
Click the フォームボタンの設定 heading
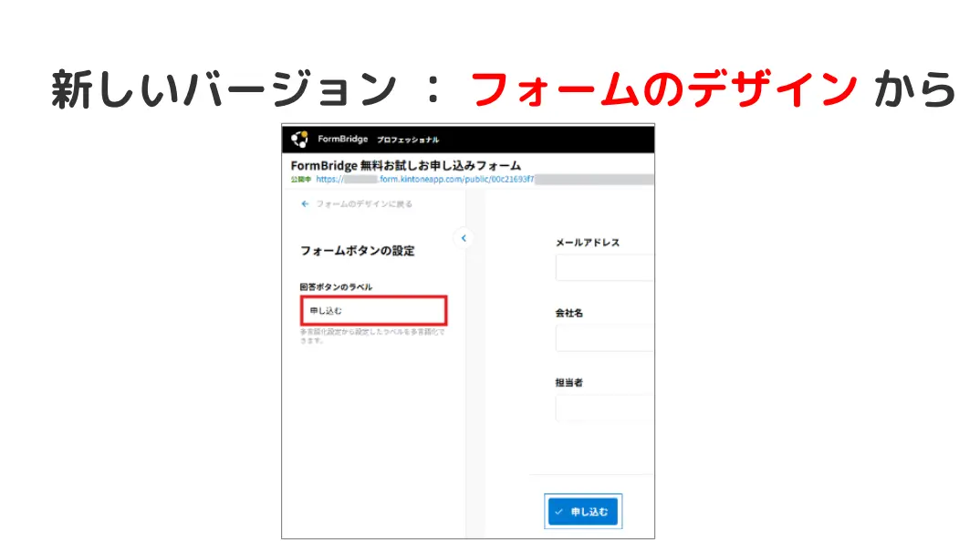(x=358, y=251)
